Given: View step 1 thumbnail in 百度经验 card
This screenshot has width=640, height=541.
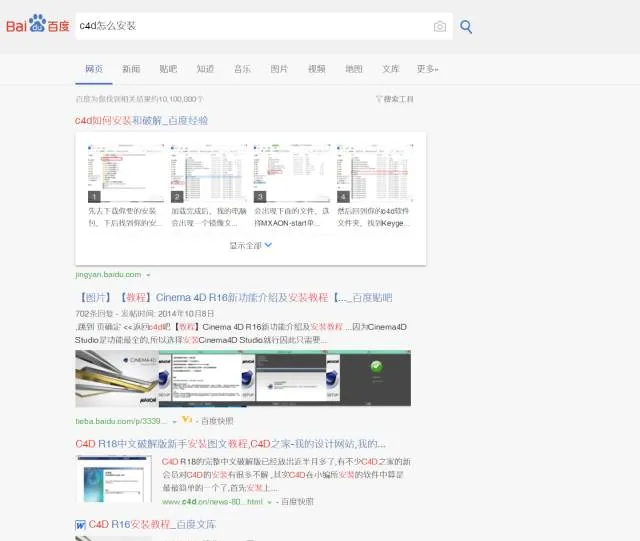Looking at the screenshot, I should point(126,173).
